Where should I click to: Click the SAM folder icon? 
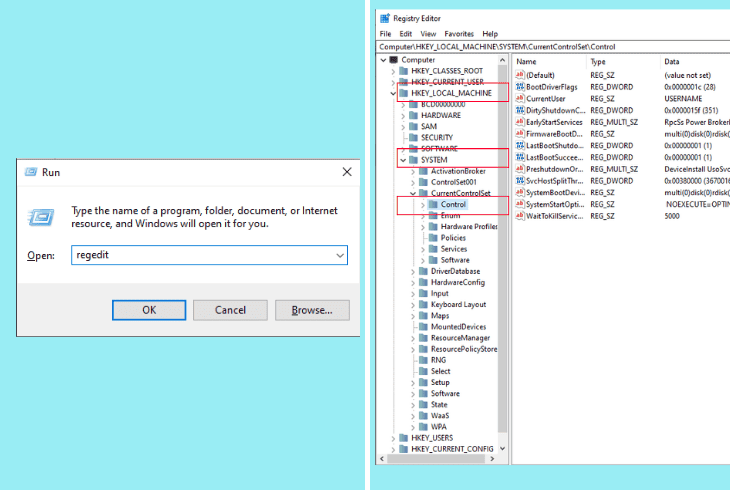413,126
